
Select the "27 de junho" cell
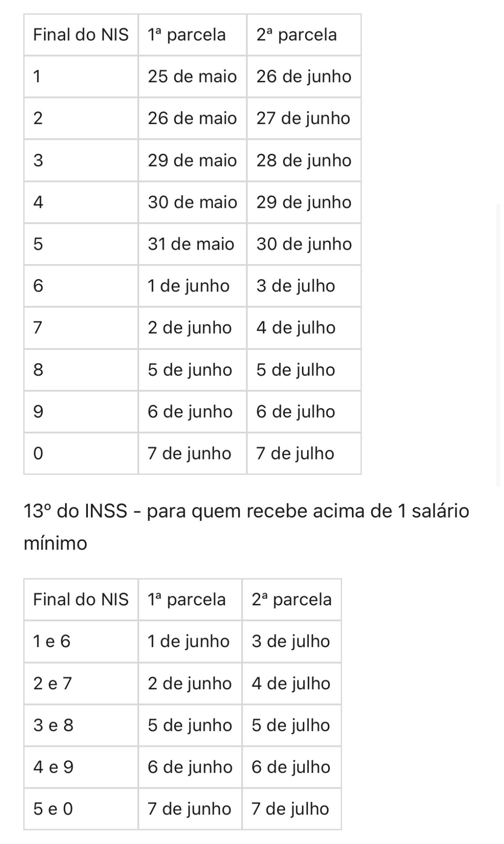click(303, 118)
